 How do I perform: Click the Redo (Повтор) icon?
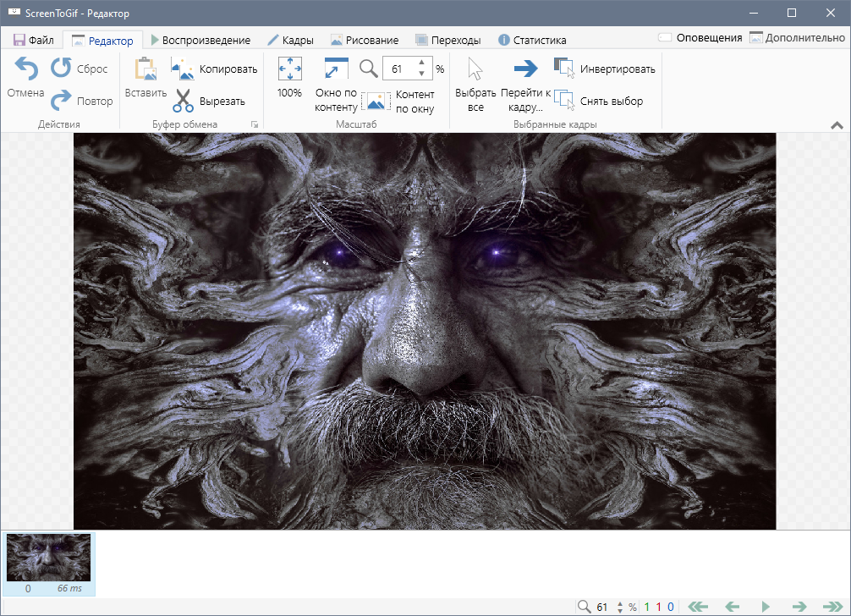61,101
